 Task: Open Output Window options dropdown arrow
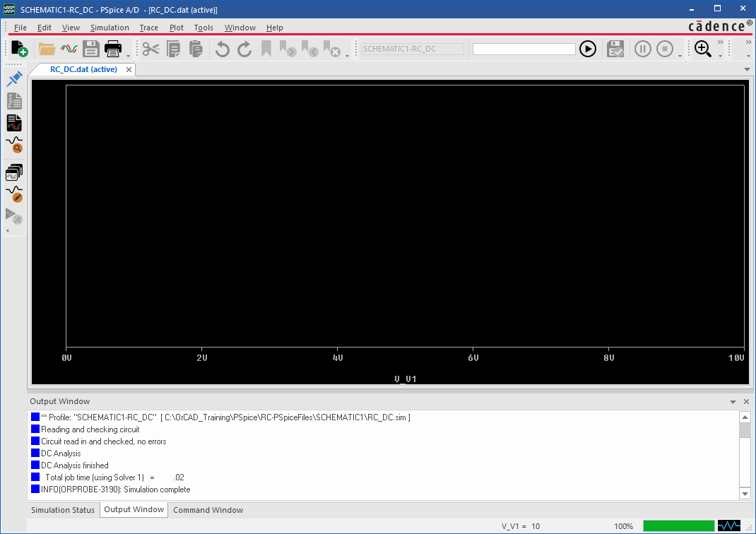coord(733,401)
